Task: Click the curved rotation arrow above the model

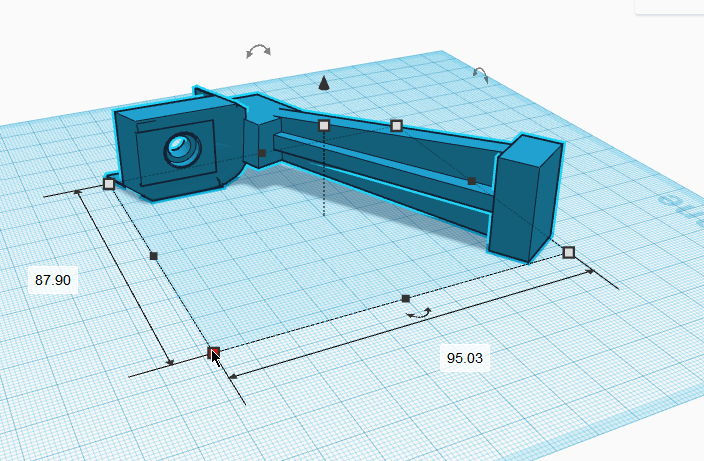Action: coord(259,51)
